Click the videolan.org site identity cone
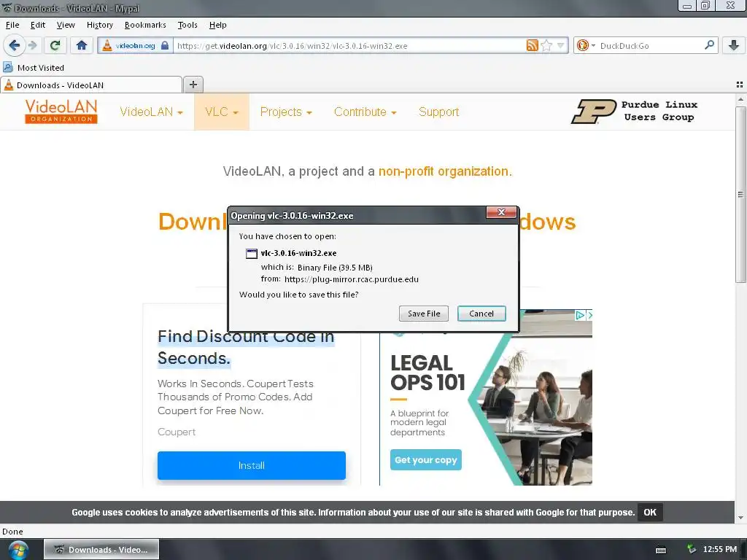The height and width of the screenshot is (560, 747). coord(108,46)
